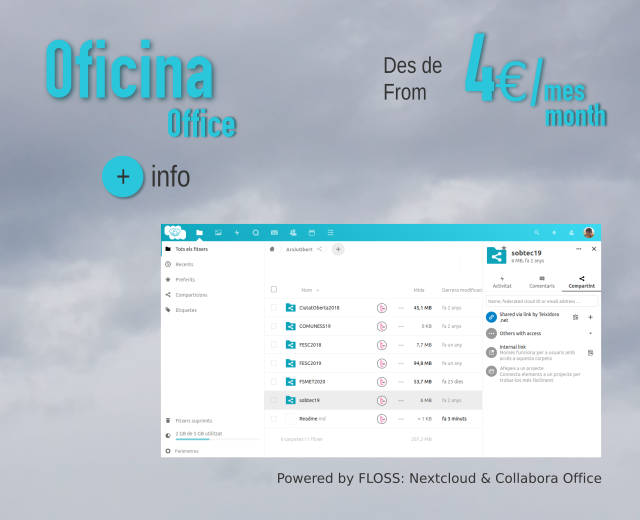This screenshot has height=520, width=640.
Task: Tick the checkbox for FSMET2020
Action: coord(274,382)
